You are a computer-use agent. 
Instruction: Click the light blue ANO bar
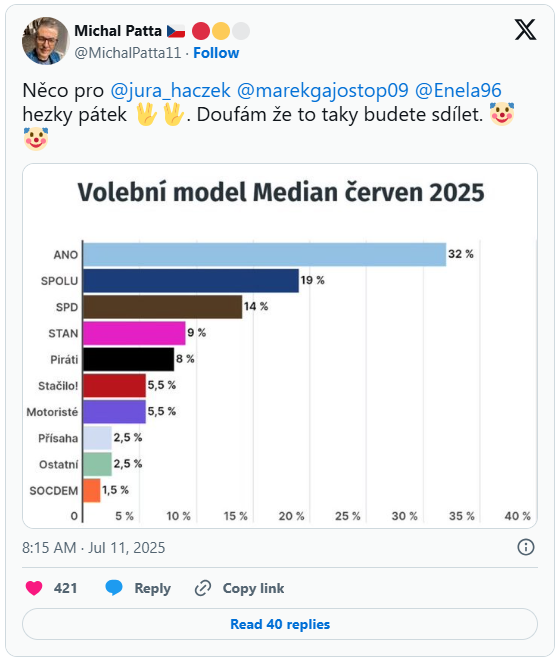[264, 254]
